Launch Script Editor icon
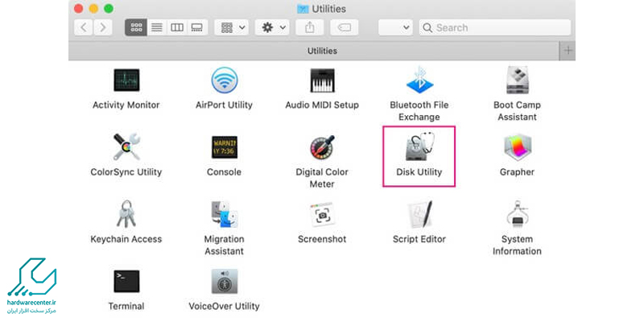Viewport: 644px width, 322px height. 419,214
